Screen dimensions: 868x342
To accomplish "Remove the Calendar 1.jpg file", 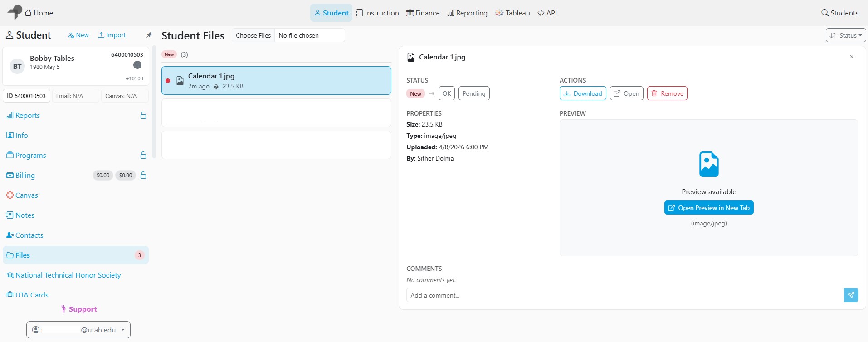I will (x=667, y=93).
